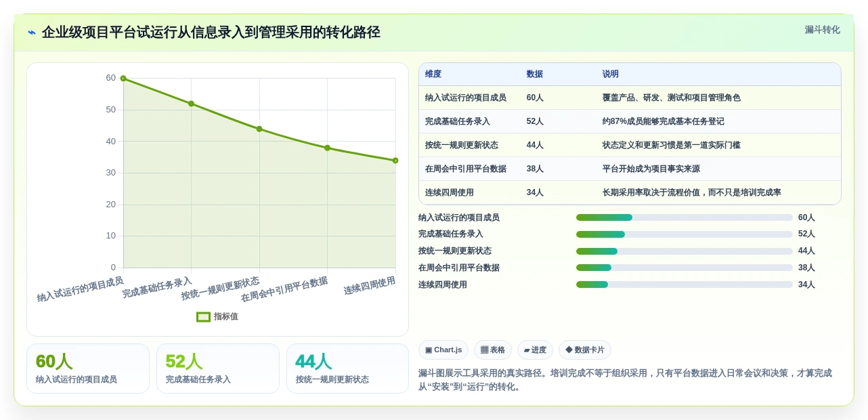Click the footer paragraph starting 漏斗图展示工具采用
868x420 pixels.
click(626, 380)
